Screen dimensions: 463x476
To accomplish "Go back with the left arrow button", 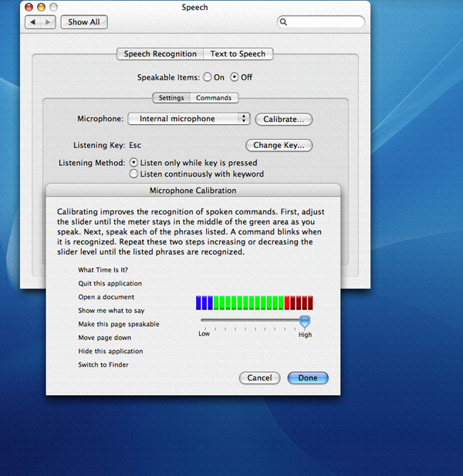I will [32, 22].
